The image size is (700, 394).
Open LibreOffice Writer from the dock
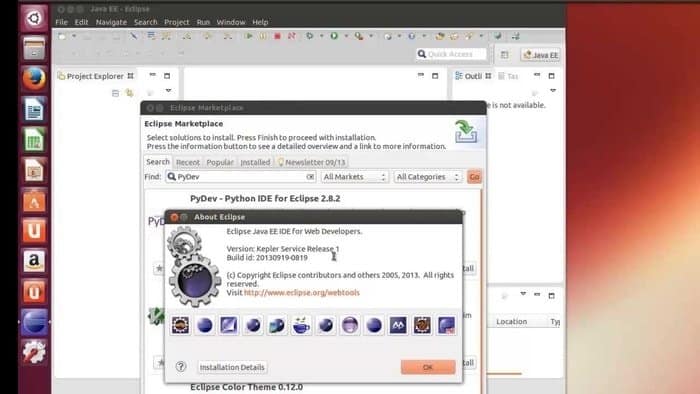point(34,109)
